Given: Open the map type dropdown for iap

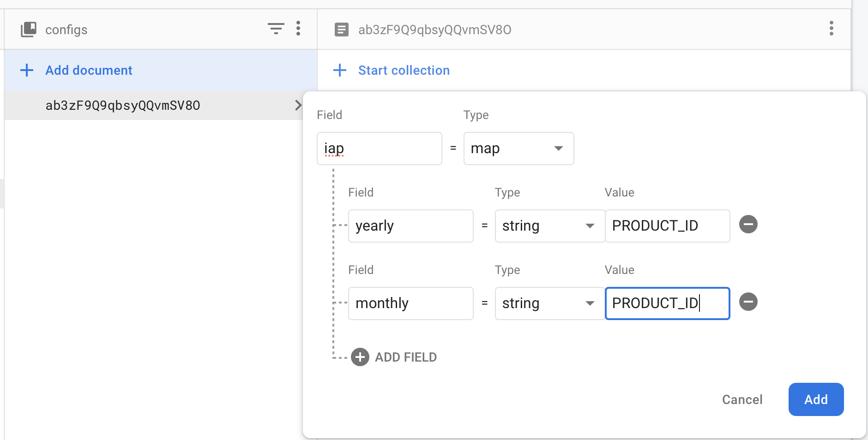Looking at the screenshot, I should pyautogui.click(x=518, y=149).
